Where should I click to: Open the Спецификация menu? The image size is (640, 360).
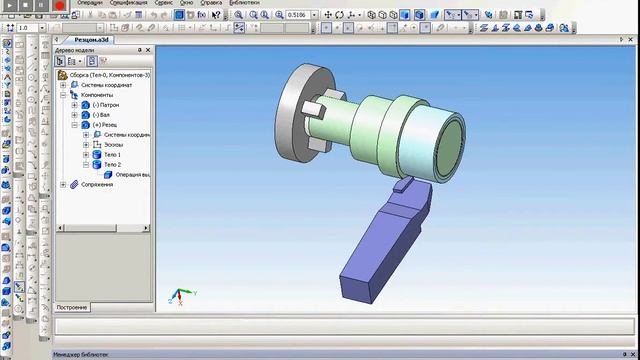pyautogui.click(x=129, y=2)
